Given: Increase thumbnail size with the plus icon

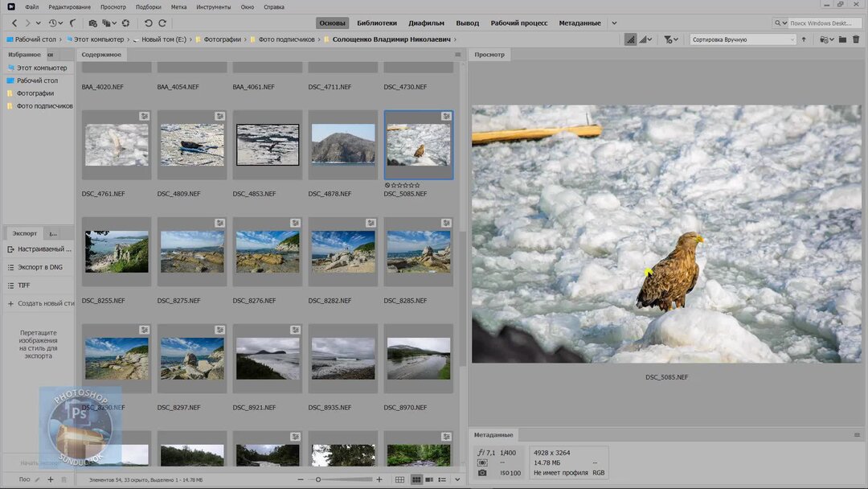Looking at the screenshot, I should [379, 479].
